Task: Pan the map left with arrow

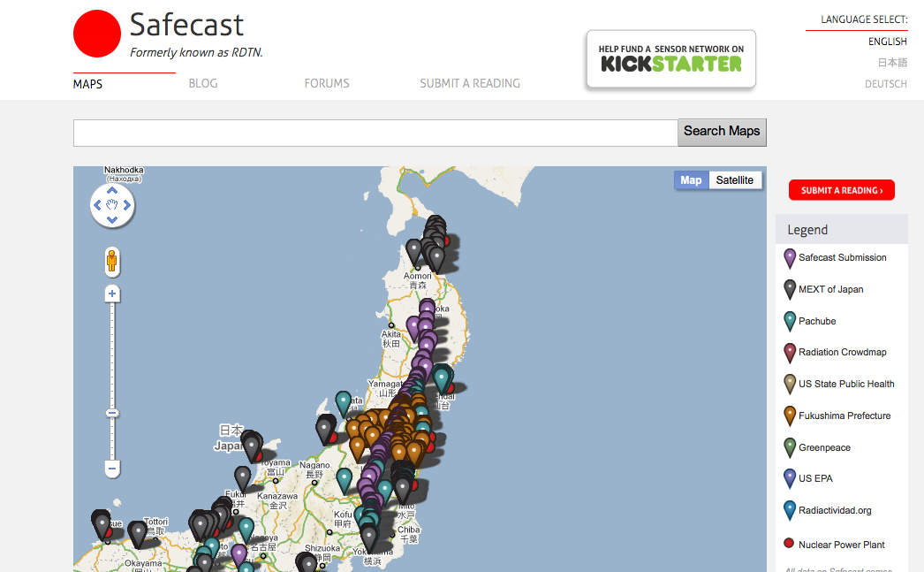Action: (x=97, y=205)
